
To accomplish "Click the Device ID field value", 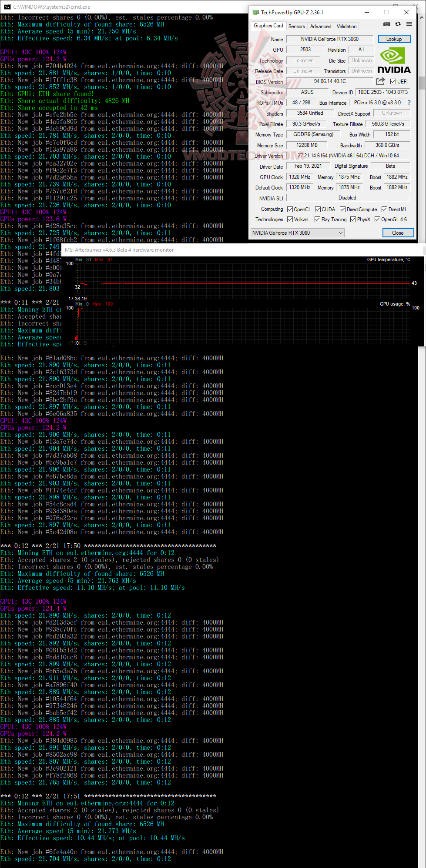I will tap(383, 92).
